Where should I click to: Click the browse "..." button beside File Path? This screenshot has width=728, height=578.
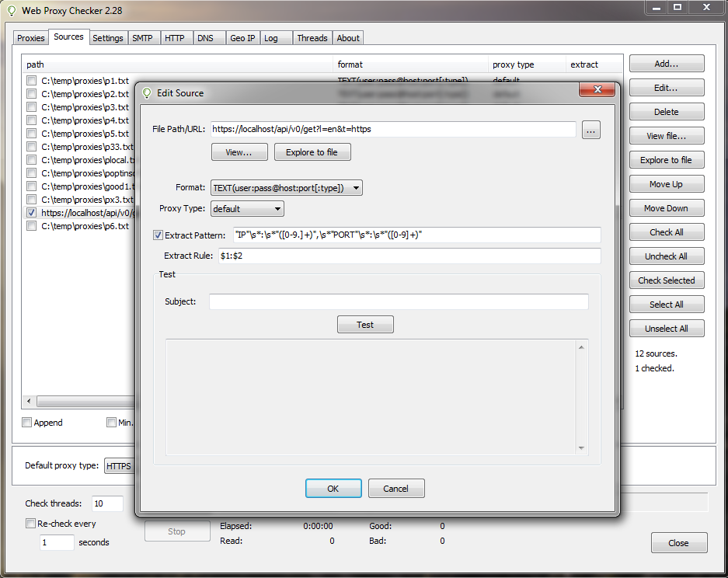click(x=590, y=131)
